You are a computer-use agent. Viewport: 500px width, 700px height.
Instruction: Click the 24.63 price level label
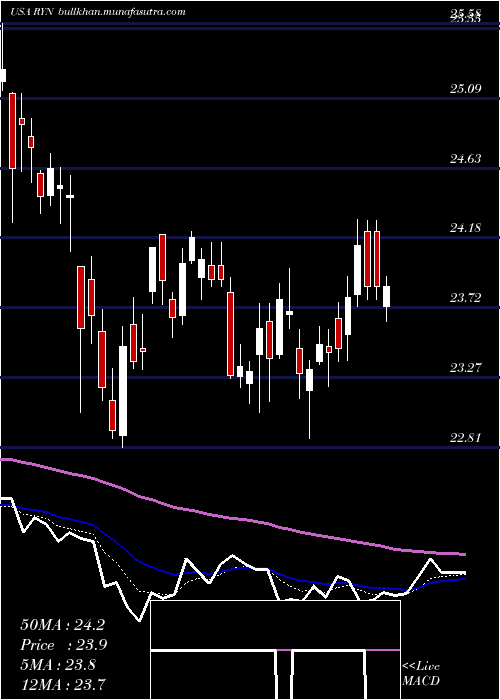point(466,158)
